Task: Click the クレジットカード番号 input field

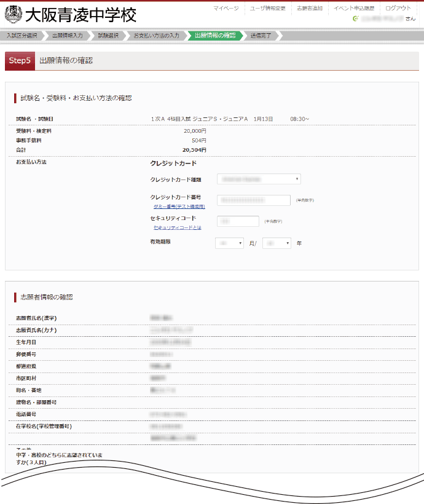Action: click(x=254, y=200)
